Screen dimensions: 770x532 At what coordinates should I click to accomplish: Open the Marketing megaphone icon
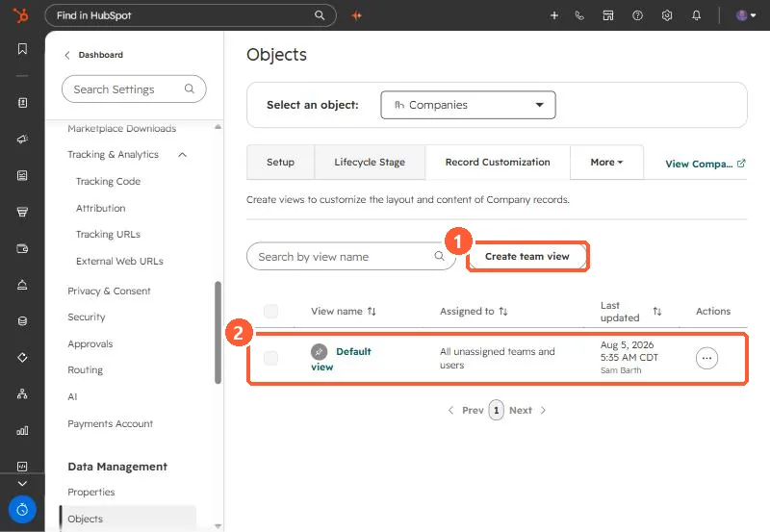point(22,139)
